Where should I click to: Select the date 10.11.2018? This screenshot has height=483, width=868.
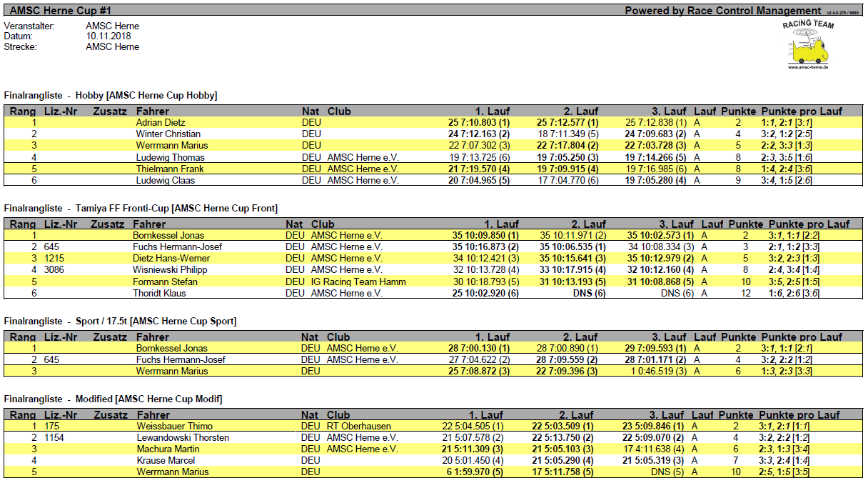pyautogui.click(x=108, y=36)
